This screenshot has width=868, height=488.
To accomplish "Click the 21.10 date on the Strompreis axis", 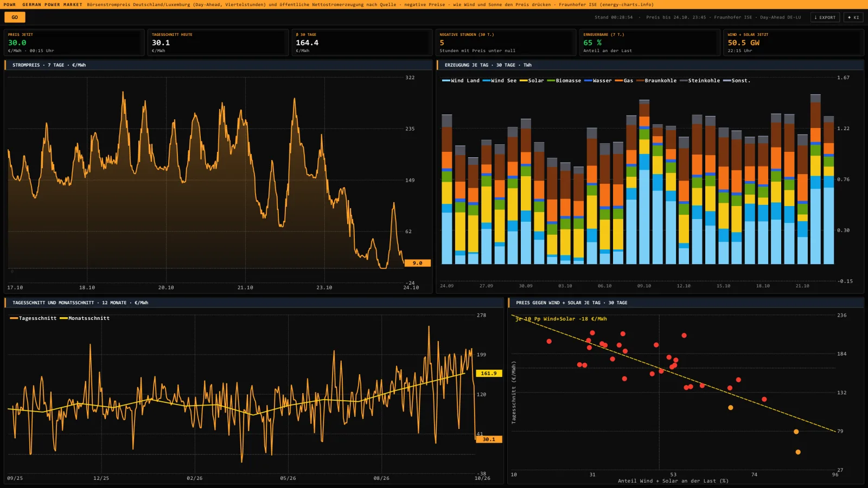I will (245, 287).
